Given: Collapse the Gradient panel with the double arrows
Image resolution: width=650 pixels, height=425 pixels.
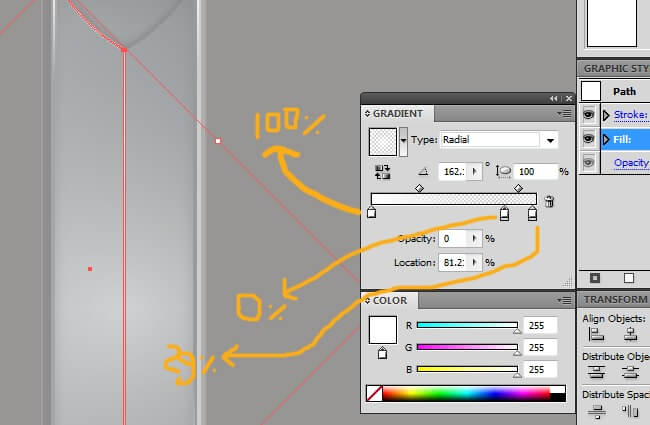Looking at the screenshot, I should pos(554,99).
